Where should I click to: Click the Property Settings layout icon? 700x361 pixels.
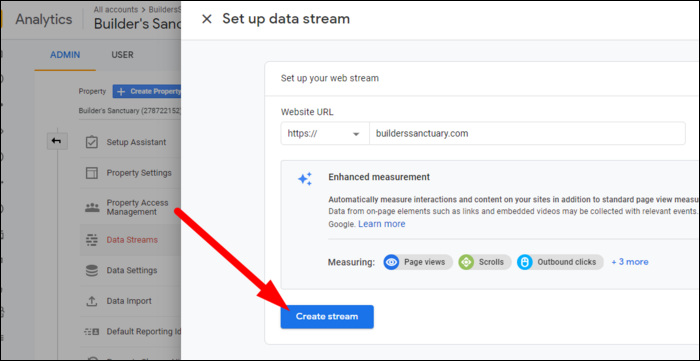[92, 173]
